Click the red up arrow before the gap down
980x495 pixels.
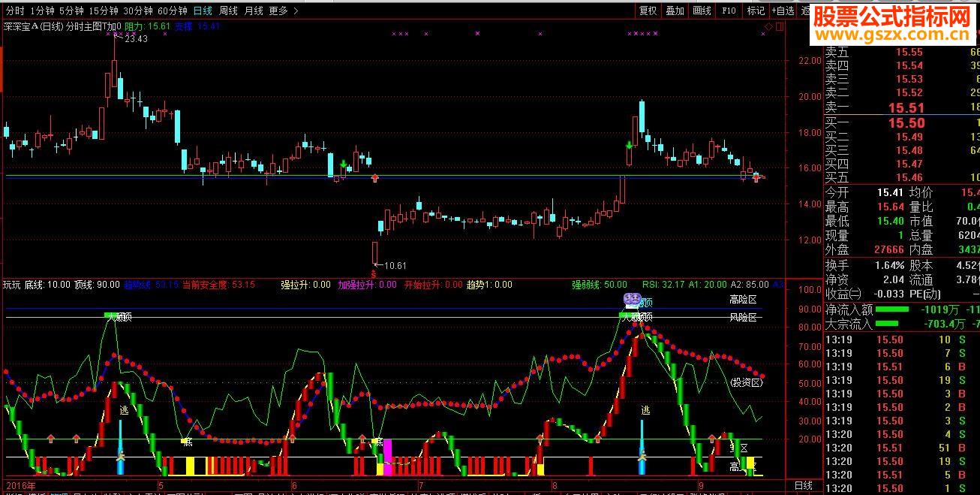click(x=375, y=178)
